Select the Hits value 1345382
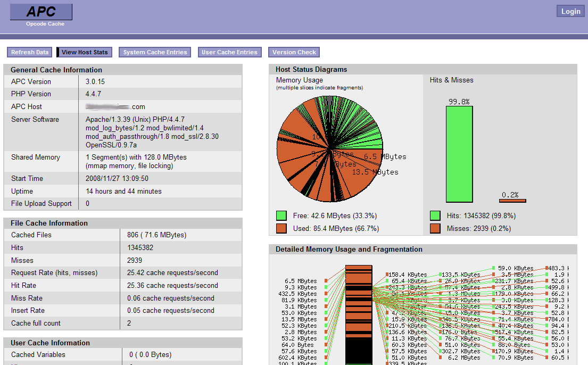588x365 pixels. pyautogui.click(x=140, y=247)
